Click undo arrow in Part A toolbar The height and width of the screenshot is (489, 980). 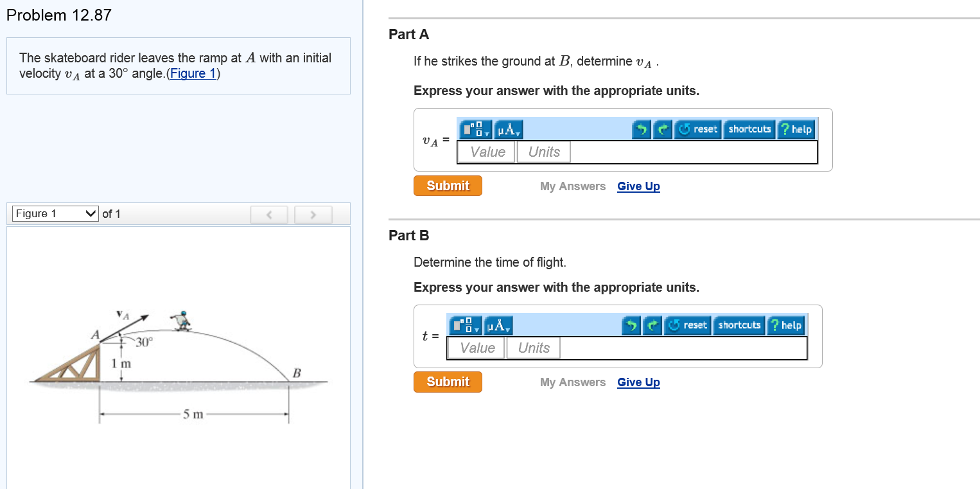tap(642, 129)
